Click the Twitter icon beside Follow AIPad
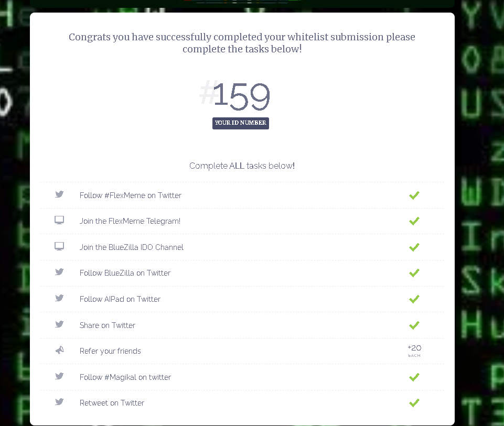 (59, 298)
